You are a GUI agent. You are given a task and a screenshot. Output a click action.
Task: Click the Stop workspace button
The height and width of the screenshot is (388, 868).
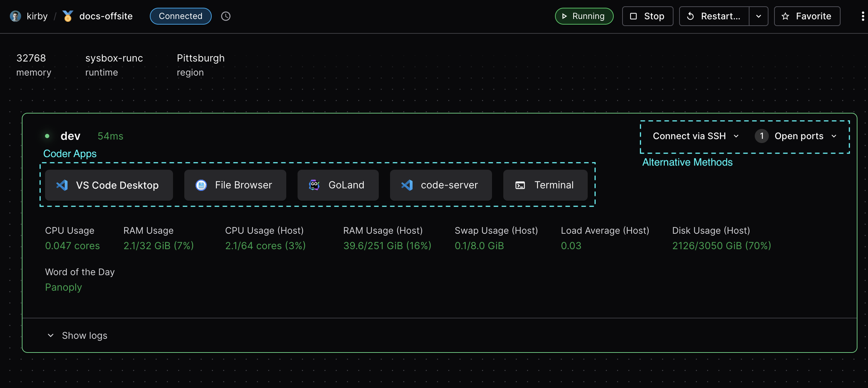(x=647, y=16)
